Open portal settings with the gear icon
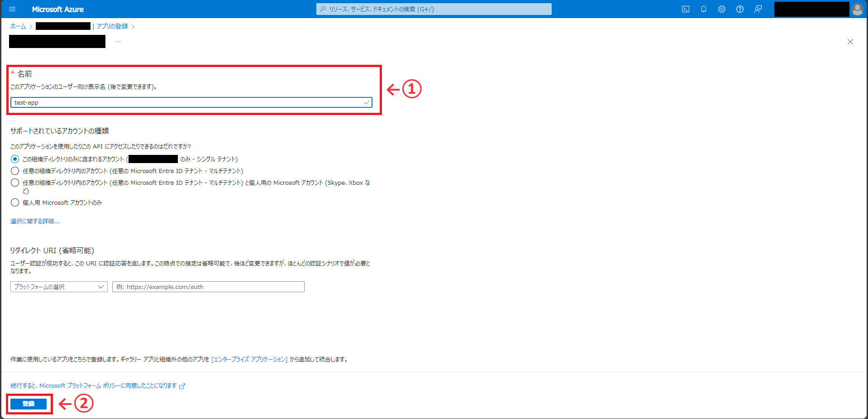868x419 pixels. (722, 9)
